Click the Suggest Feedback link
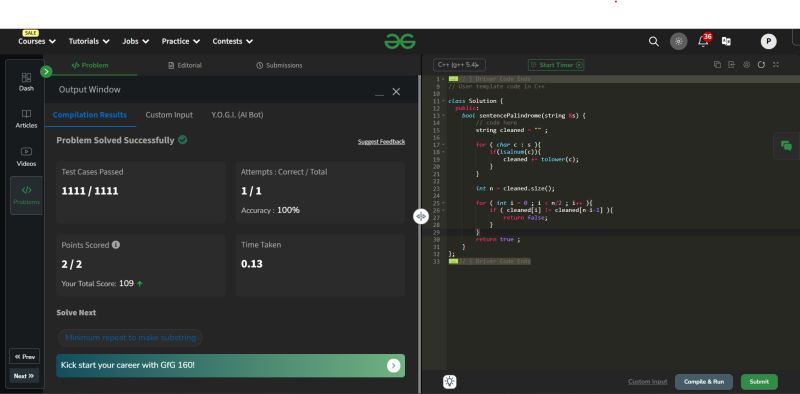 point(381,141)
